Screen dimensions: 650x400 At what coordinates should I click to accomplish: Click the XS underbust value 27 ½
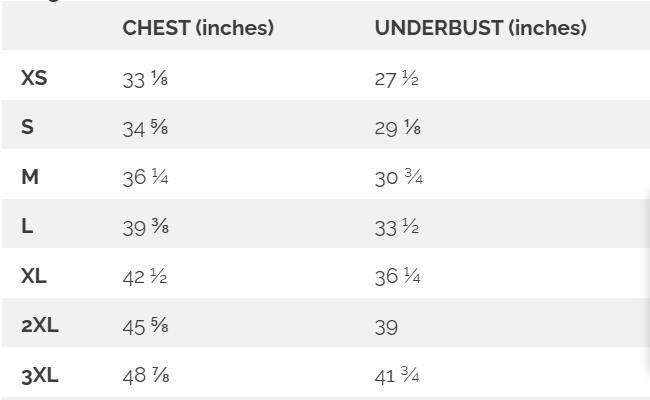[397, 80]
